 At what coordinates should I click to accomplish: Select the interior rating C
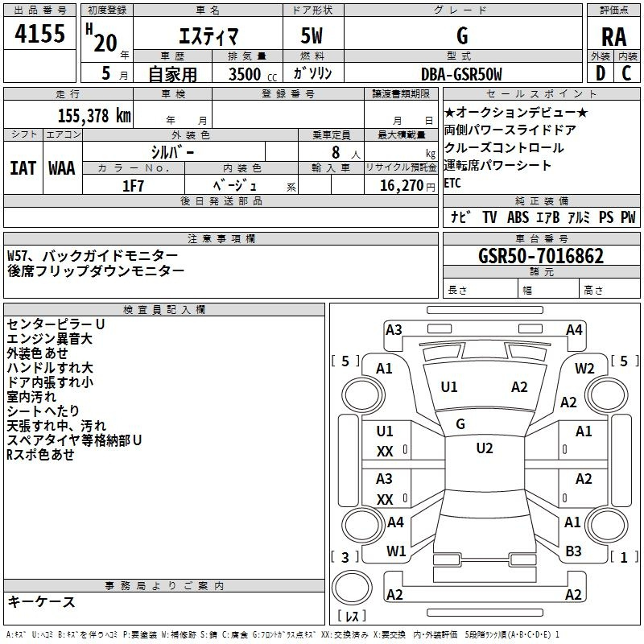point(626,73)
